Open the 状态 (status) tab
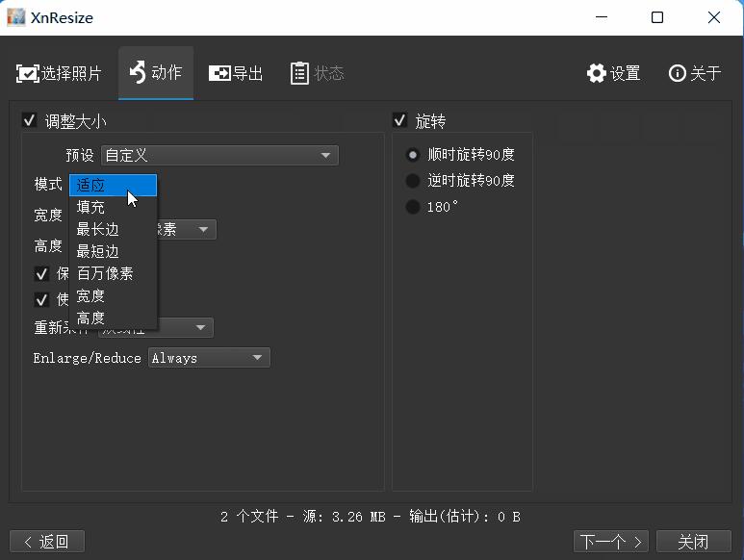The image size is (744, 560). point(317,73)
